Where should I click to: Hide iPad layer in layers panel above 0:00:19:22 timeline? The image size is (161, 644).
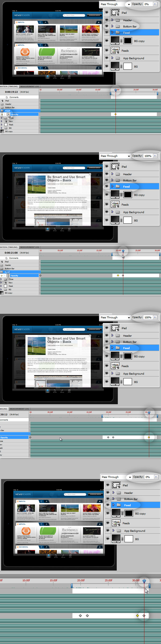(107, 12)
